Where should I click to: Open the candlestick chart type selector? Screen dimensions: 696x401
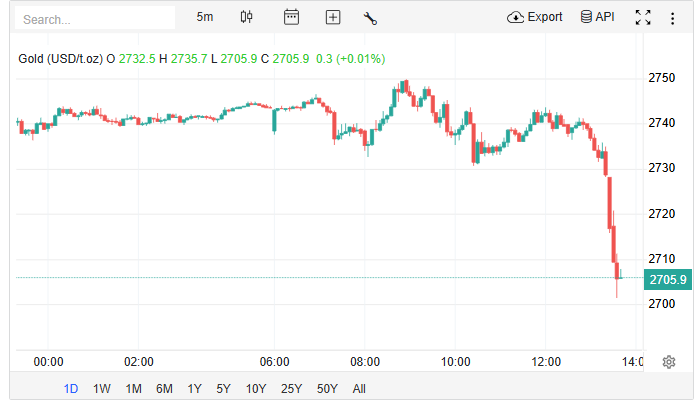coord(247,17)
